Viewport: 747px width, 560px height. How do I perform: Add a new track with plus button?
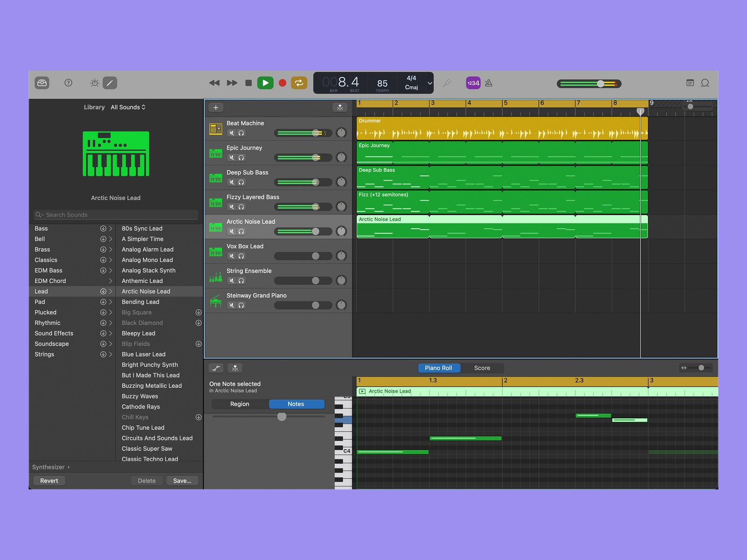(x=216, y=108)
